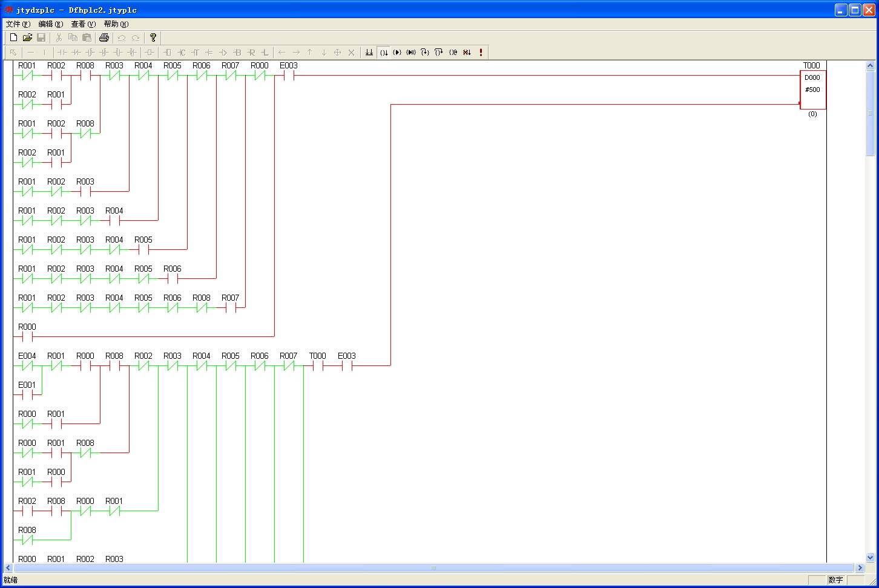
Task: Click the yellow question mark help icon
Action: pos(153,38)
